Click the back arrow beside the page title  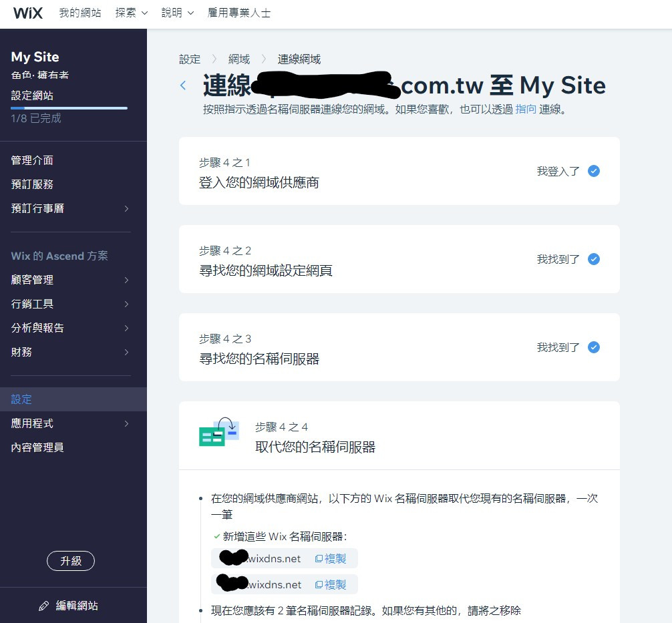[x=184, y=85]
